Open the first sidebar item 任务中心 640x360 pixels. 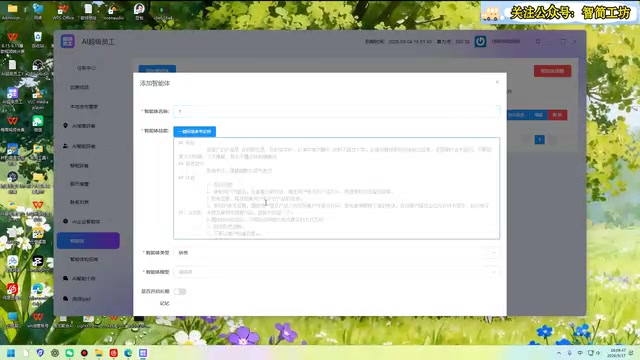[86, 68]
